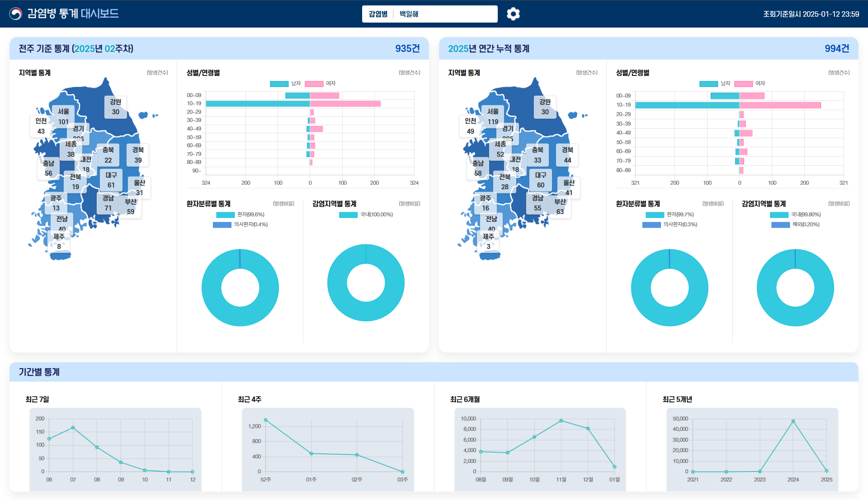Viewport: 868px width, 500px height.
Task: Click the weekly patient classification donut chart
Action: point(240,288)
